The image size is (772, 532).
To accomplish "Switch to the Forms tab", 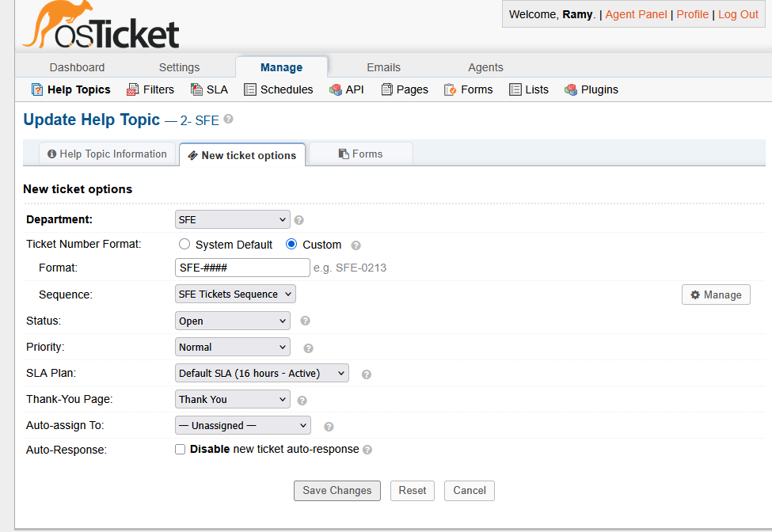I will (x=360, y=154).
